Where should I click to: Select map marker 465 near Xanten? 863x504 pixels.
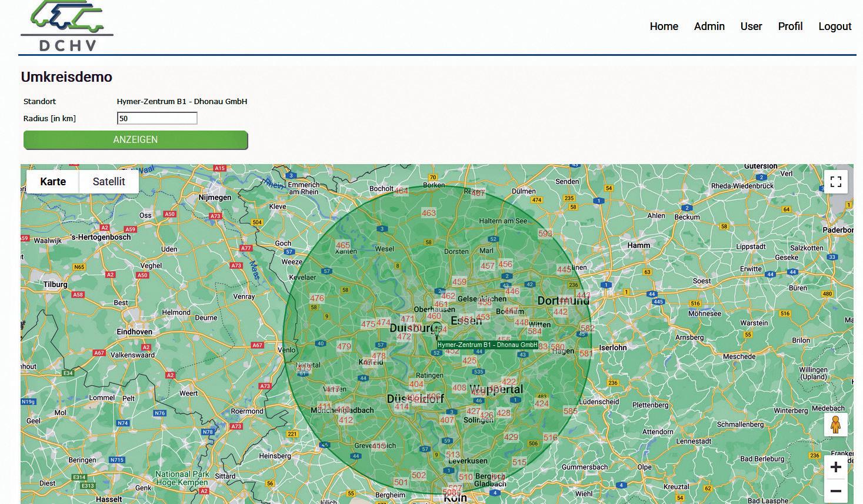(x=343, y=245)
